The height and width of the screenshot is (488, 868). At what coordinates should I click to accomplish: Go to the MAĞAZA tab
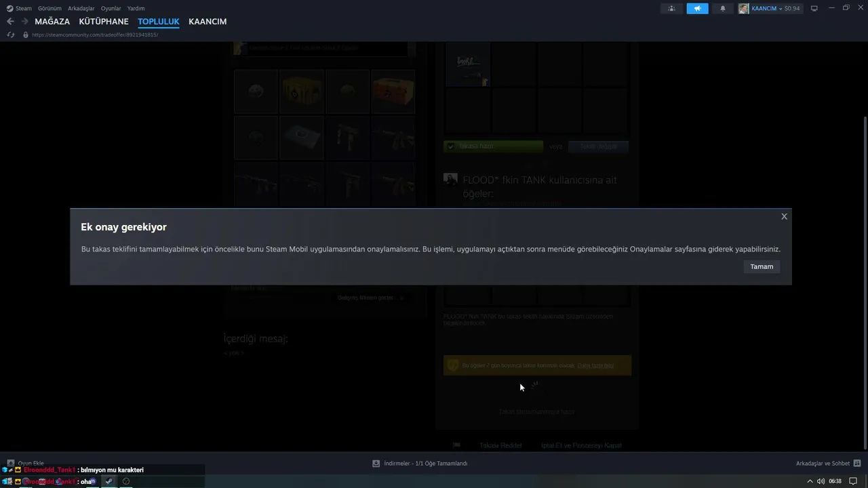tap(52, 22)
